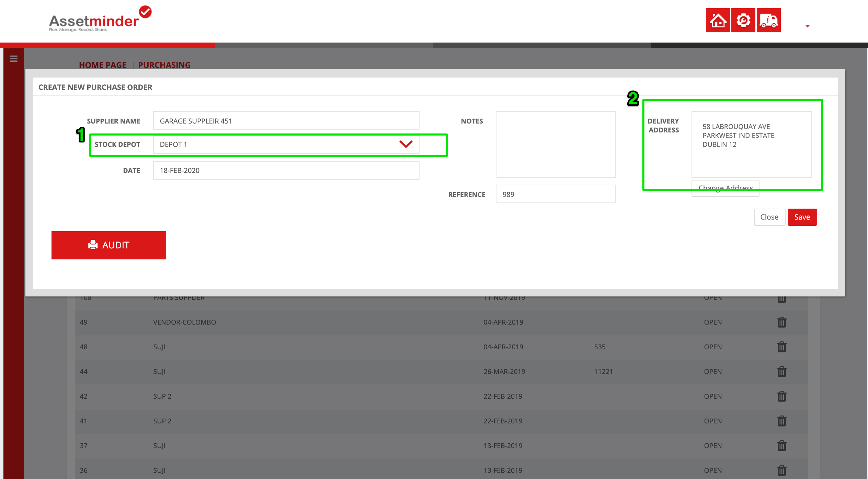Click SUJI supplier in order 36 row
Viewport: 868px width, 479px height.
159,470
